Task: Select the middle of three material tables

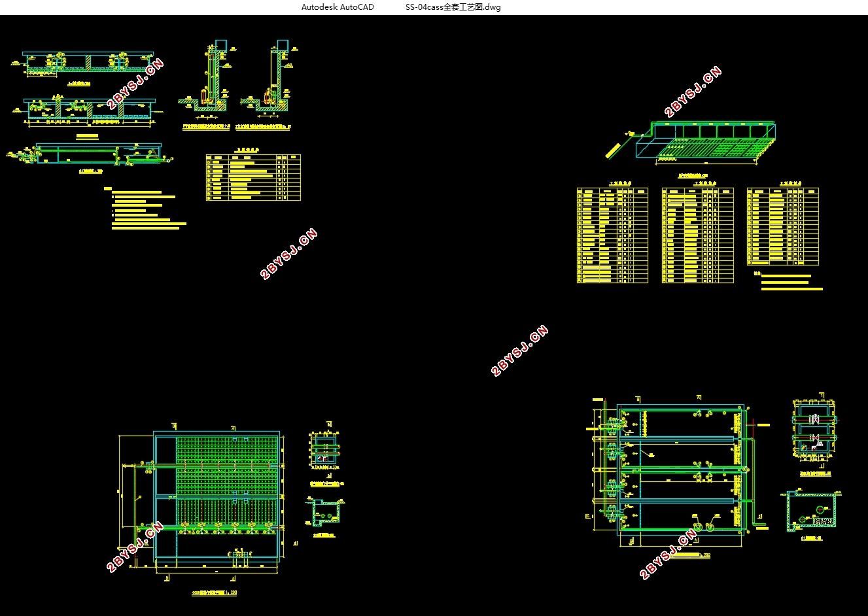Action: point(697,235)
